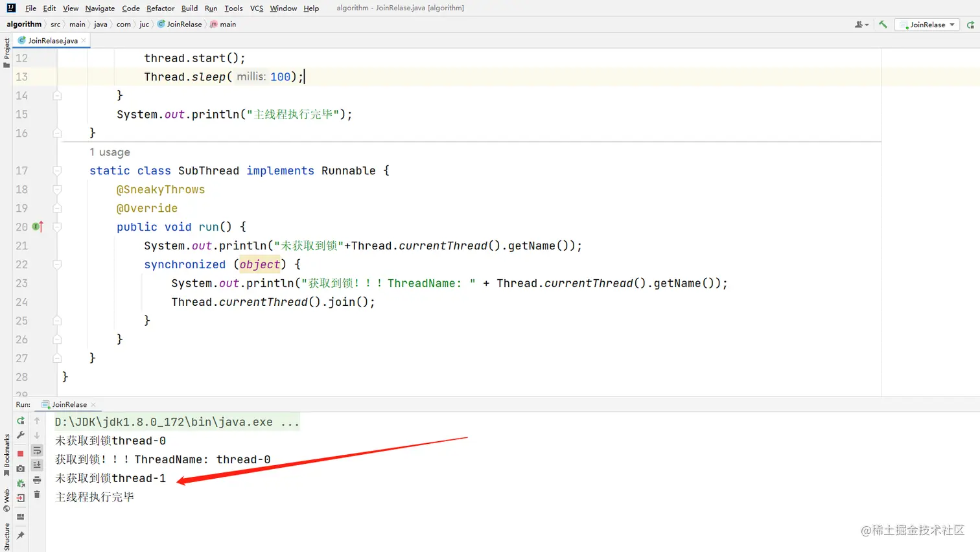The width and height of the screenshot is (980, 552).
Task: Open the Window menu
Action: click(283, 8)
